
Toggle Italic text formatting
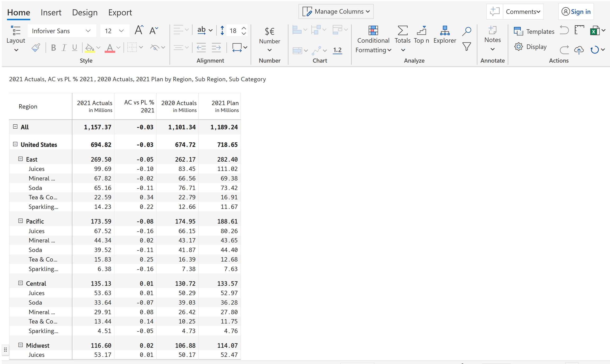(x=64, y=48)
